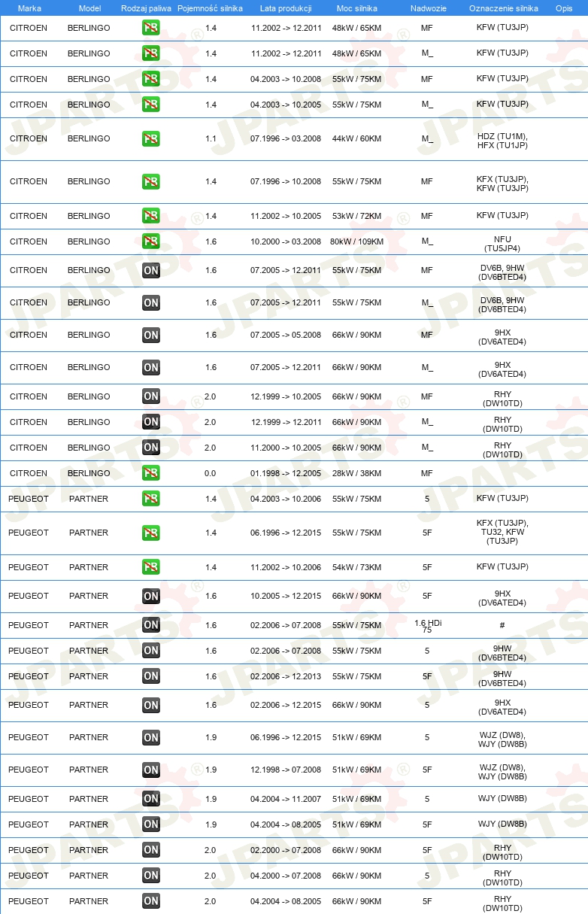The height and width of the screenshot is (914, 588).
Task: Click the 53kW / 72KM power cell
Action: click(356, 216)
